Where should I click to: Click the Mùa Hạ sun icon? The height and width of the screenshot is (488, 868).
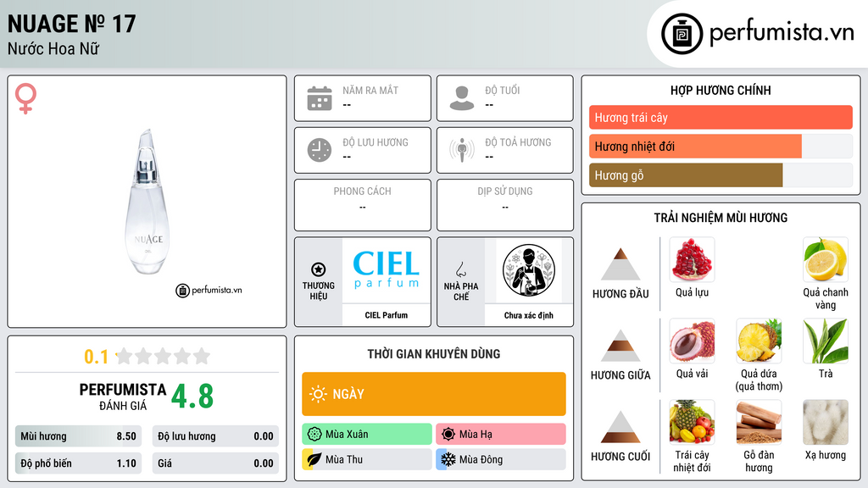pyautogui.click(x=448, y=434)
